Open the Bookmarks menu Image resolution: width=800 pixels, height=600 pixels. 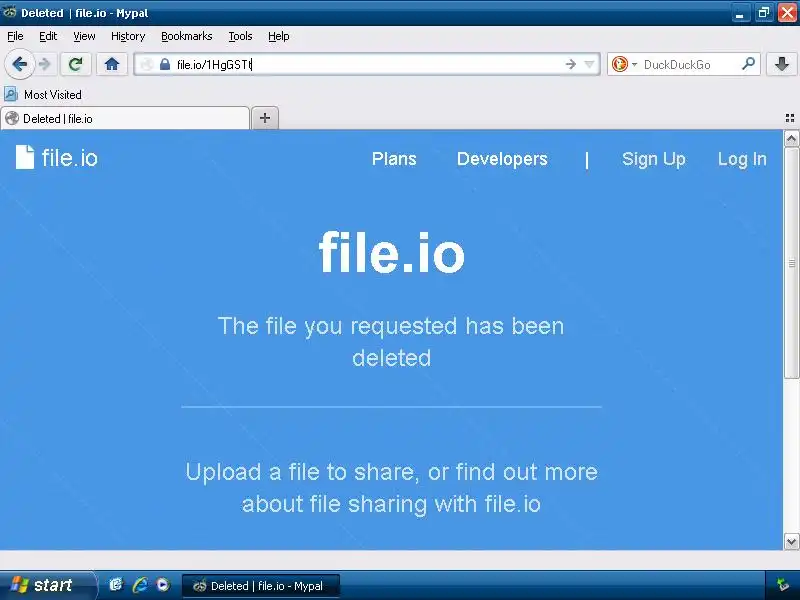pyautogui.click(x=187, y=36)
